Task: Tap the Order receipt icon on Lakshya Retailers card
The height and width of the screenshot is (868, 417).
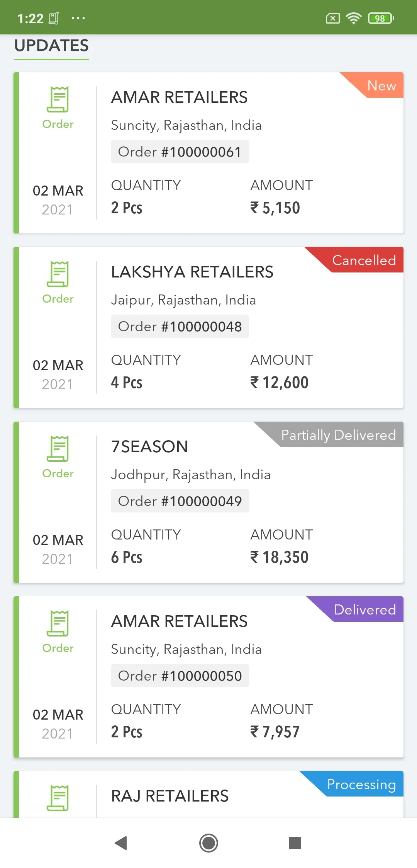Action: [x=58, y=274]
